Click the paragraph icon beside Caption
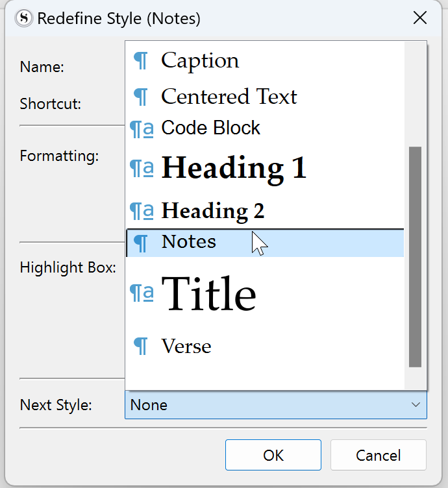This screenshot has width=448, height=488. point(140,61)
